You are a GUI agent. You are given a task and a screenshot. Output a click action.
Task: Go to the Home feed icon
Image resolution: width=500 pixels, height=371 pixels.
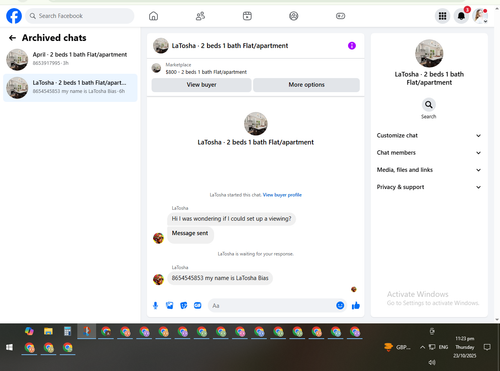pyautogui.click(x=153, y=16)
